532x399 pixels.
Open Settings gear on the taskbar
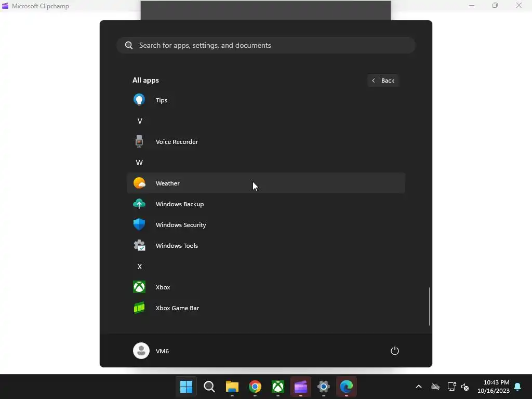[x=324, y=387]
